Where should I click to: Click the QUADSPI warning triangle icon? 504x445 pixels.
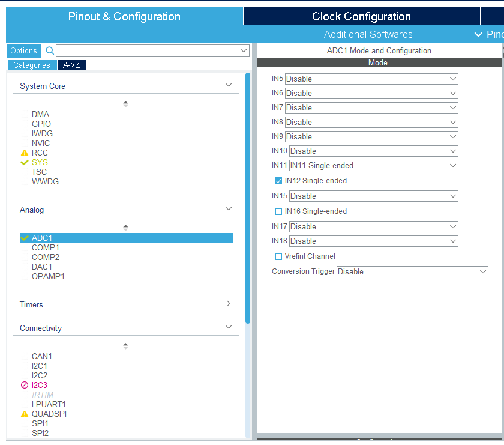[x=25, y=414]
